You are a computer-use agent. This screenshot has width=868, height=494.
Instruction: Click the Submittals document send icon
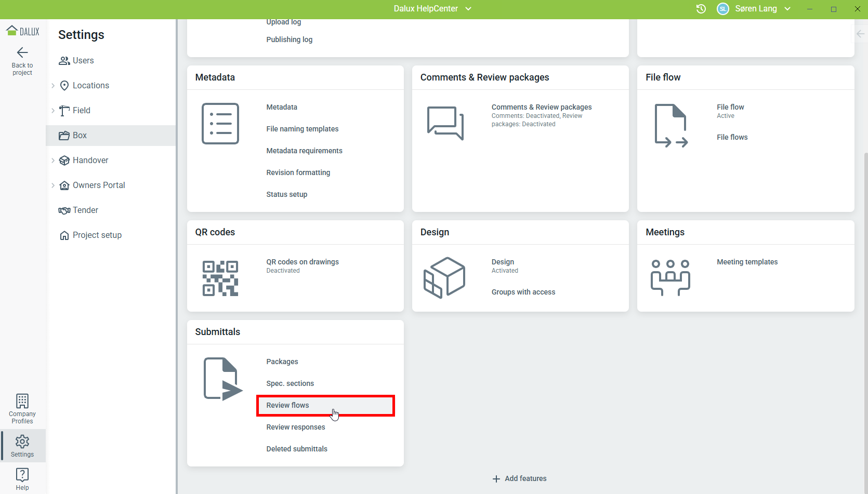[x=222, y=379]
